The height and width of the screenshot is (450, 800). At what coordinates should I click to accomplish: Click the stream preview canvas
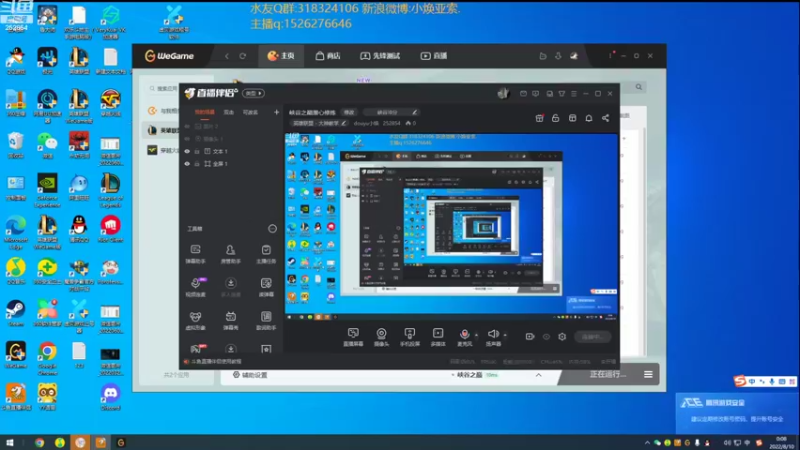(451, 227)
